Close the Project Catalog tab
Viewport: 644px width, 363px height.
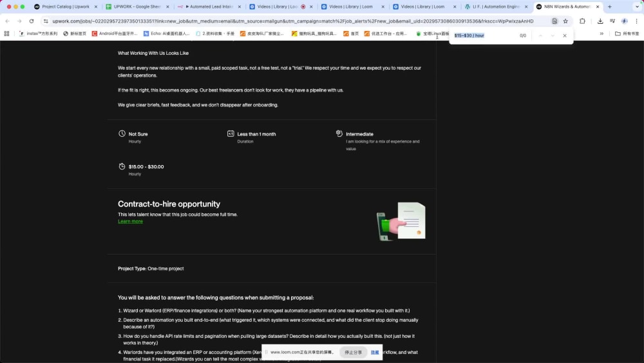(96, 6)
